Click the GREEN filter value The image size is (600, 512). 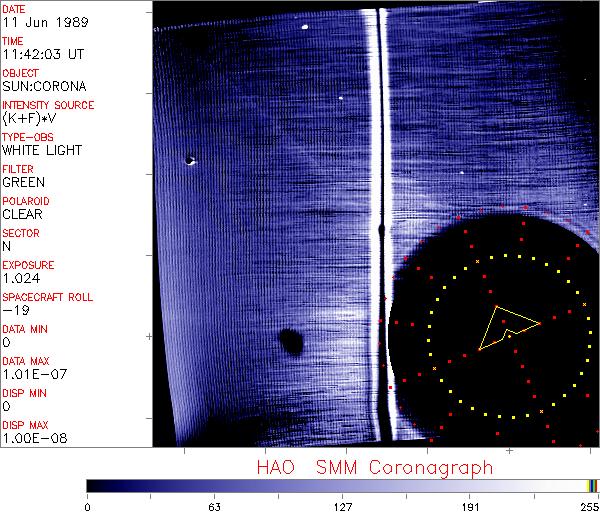tap(24, 182)
